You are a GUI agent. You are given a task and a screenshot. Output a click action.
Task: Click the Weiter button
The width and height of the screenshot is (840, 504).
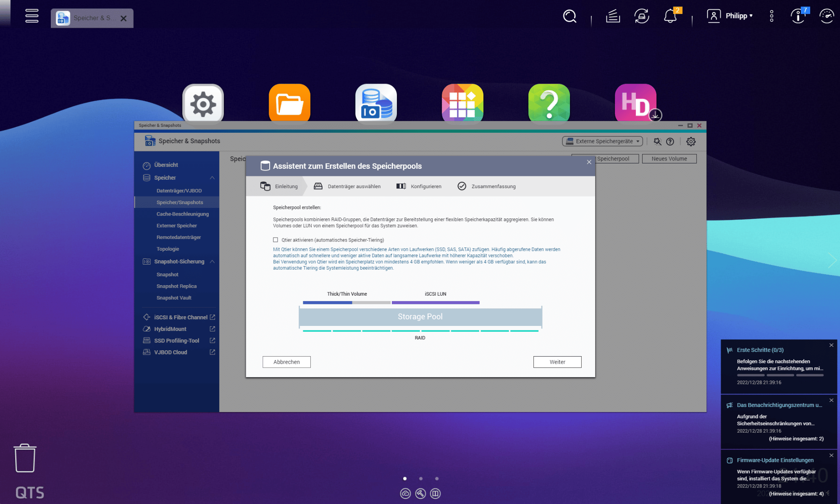(557, 362)
